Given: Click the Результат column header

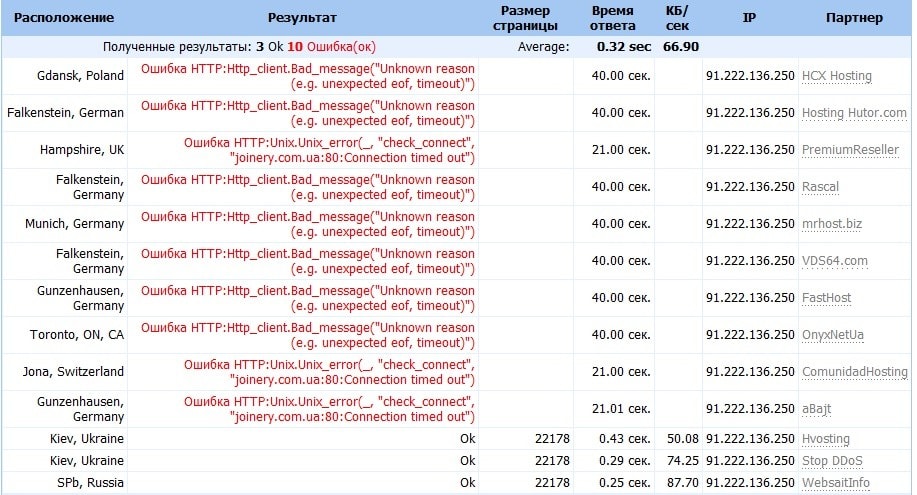Looking at the screenshot, I should (302, 18).
